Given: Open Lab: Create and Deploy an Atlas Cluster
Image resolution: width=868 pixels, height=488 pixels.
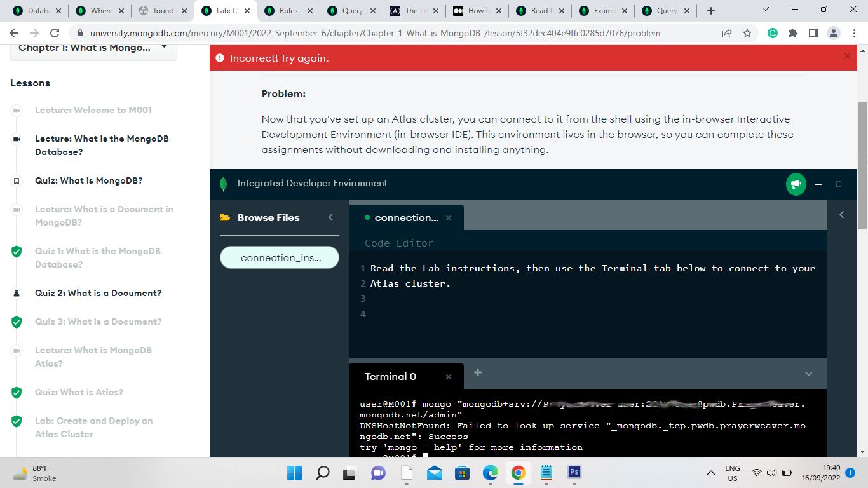Looking at the screenshot, I should click(93, 427).
